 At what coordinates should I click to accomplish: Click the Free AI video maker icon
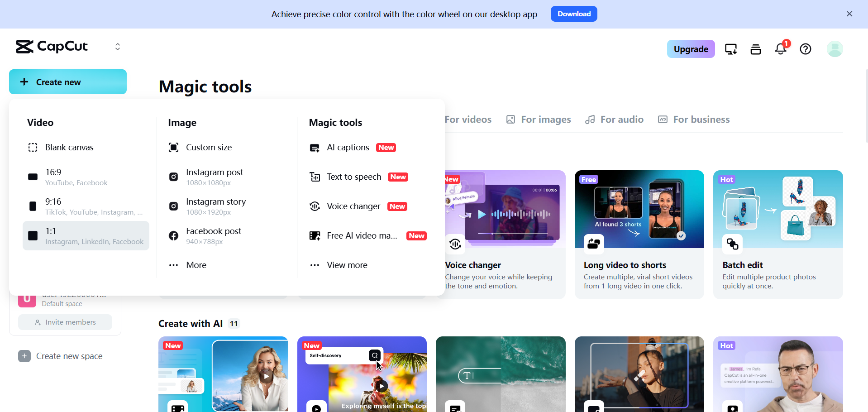click(315, 236)
